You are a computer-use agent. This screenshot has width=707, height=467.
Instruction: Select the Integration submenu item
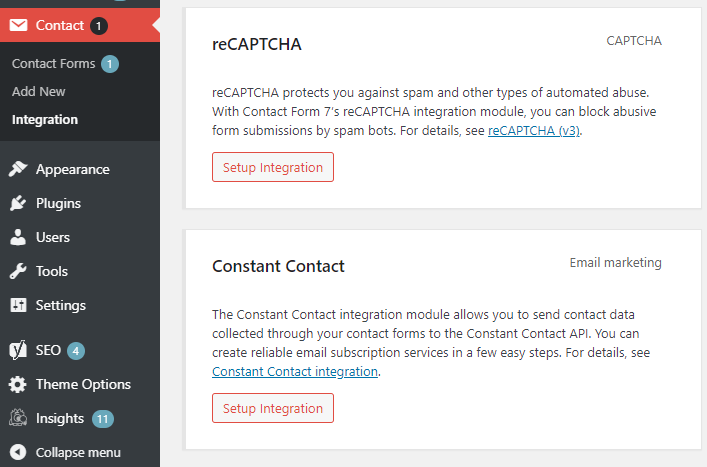pos(45,119)
